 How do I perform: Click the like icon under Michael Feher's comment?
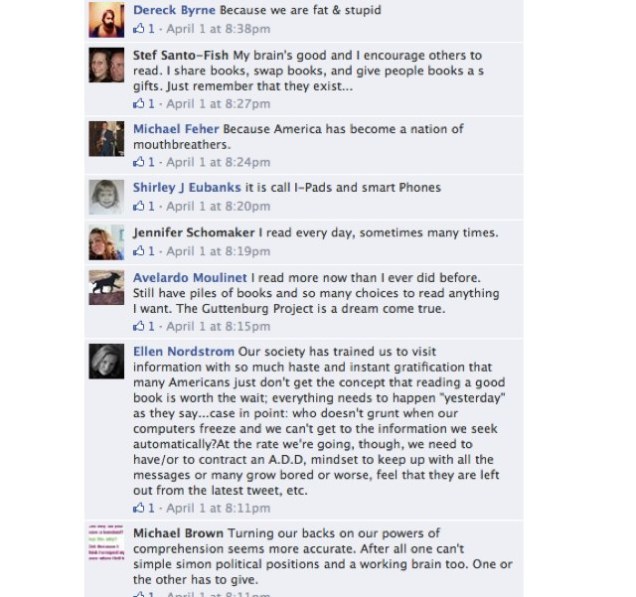click(139, 162)
